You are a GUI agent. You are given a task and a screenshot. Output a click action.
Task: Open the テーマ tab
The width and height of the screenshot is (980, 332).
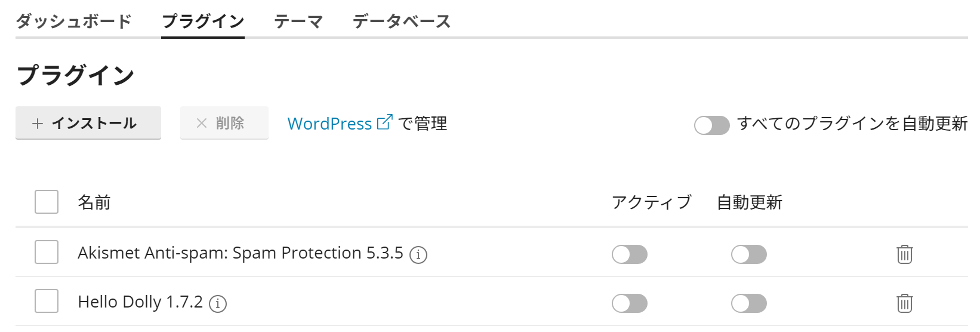coord(298,21)
